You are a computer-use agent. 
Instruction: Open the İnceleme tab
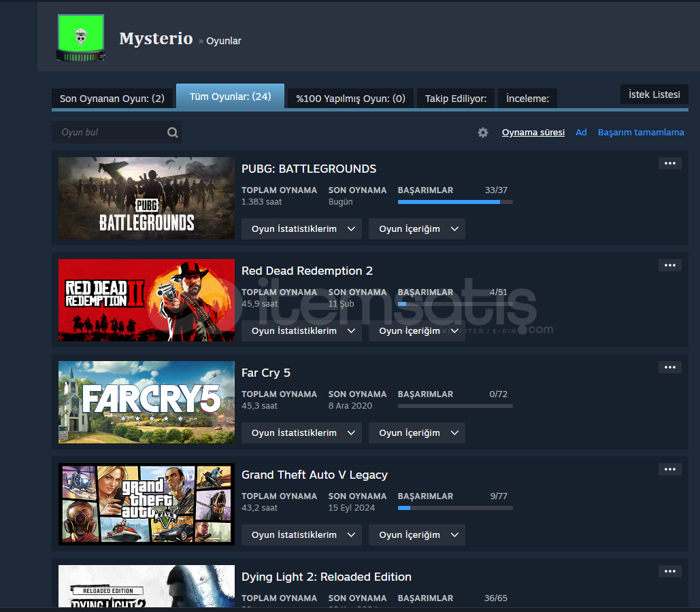pyautogui.click(x=527, y=98)
